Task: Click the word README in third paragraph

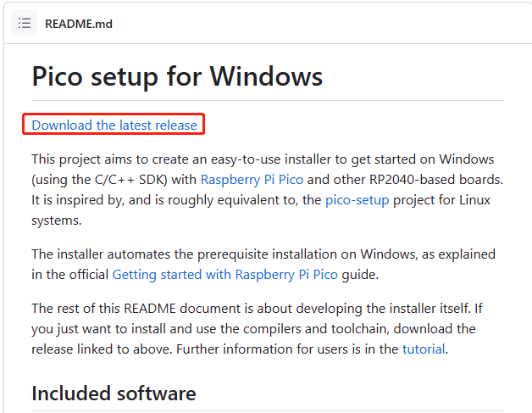Action: tap(150, 309)
